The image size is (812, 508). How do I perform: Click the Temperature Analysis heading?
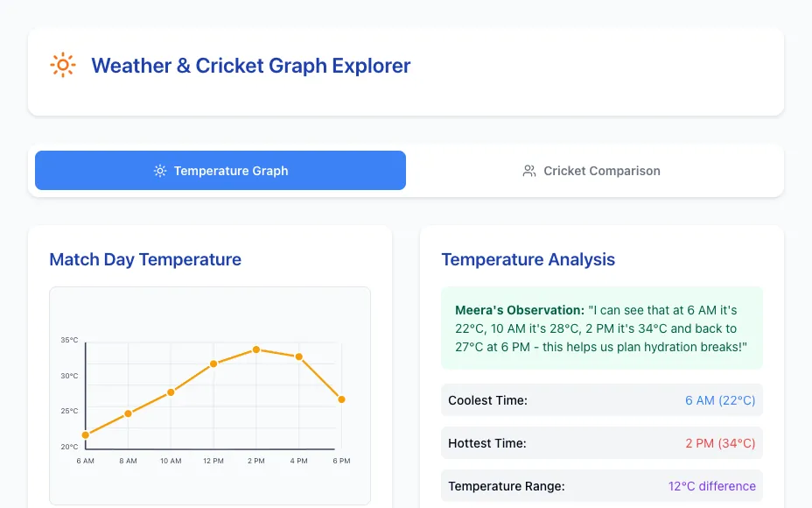pos(528,259)
